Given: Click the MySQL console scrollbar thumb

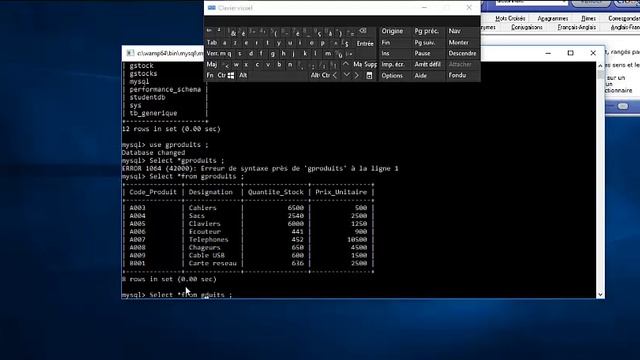Looking at the screenshot, I should [600, 74].
